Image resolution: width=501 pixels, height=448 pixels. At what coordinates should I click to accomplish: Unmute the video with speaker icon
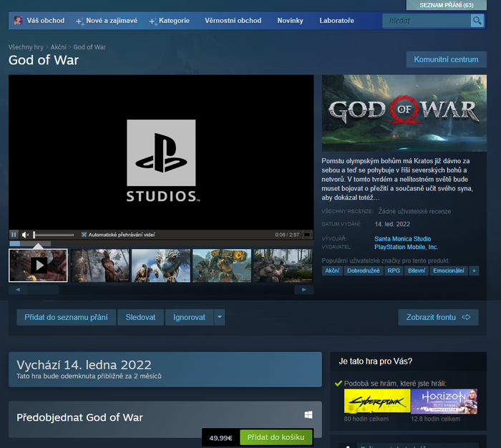tap(25, 235)
